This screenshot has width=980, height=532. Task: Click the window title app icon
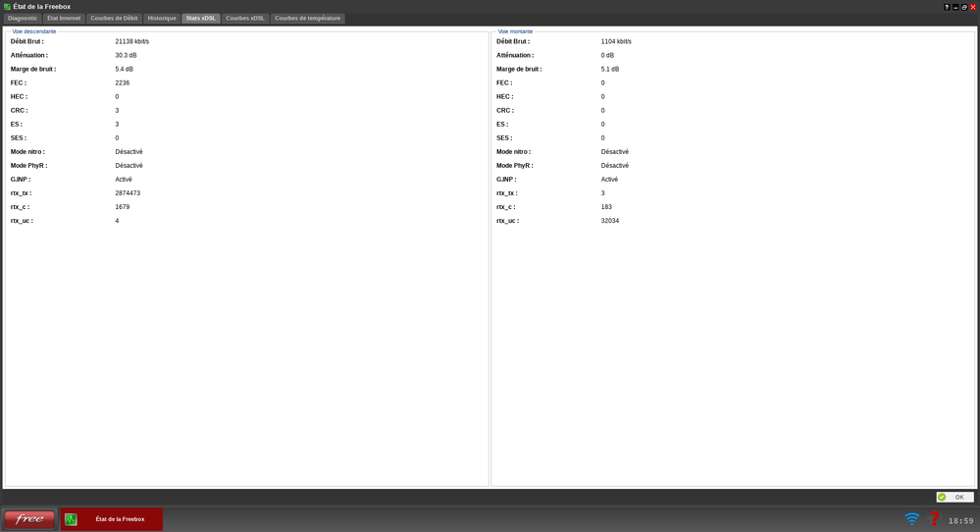click(8, 7)
